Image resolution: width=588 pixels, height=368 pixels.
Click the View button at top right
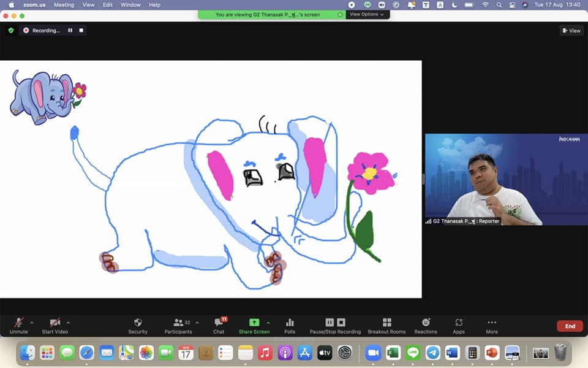coord(571,31)
